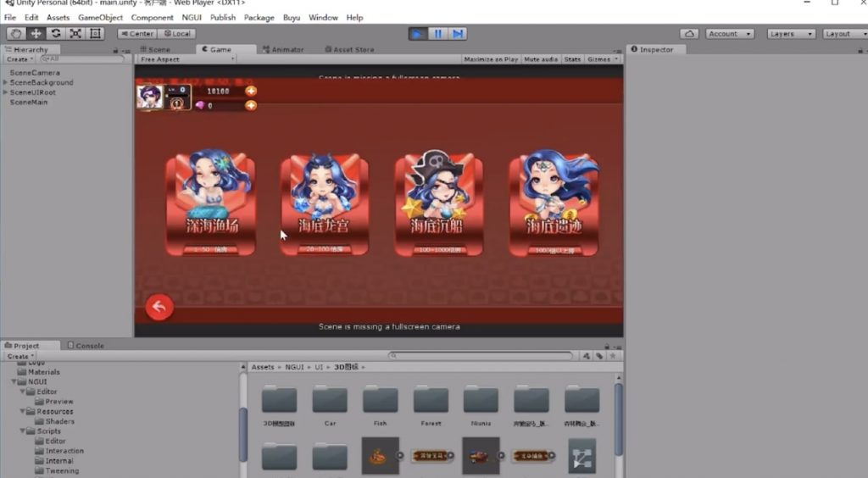Image resolution: width=868 pixels, height=478 pixels.
Task: Toggle the Center pivot button
Action: (x=136, y=34)
